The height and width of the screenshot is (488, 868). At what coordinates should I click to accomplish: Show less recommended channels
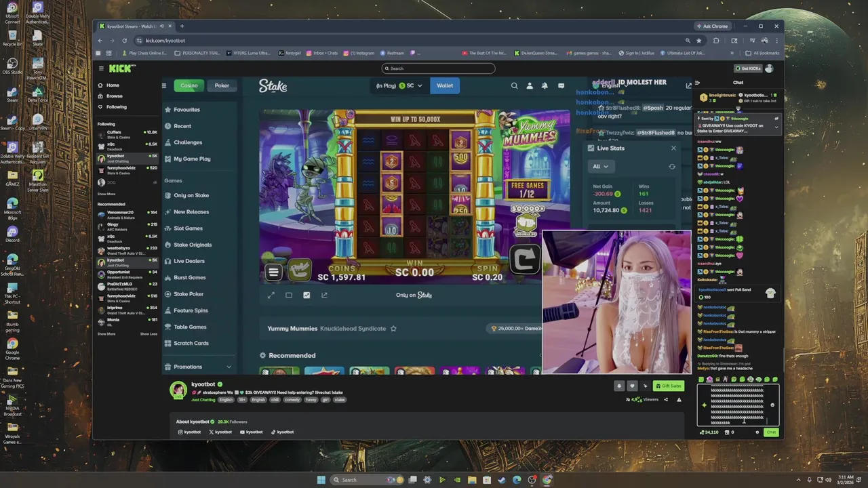149,334
